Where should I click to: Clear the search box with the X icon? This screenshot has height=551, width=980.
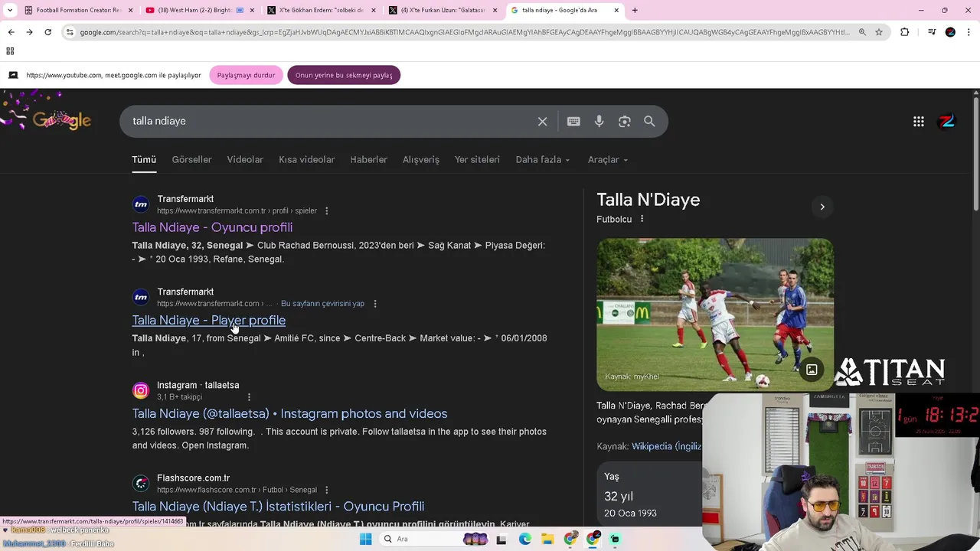[x=542, y=121]
